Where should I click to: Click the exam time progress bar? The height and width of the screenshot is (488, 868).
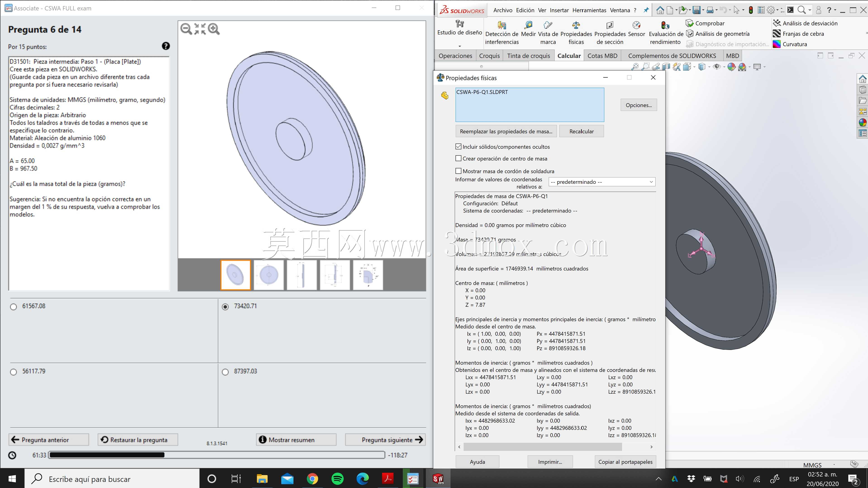pyautogui.click(x=217, y=455)
